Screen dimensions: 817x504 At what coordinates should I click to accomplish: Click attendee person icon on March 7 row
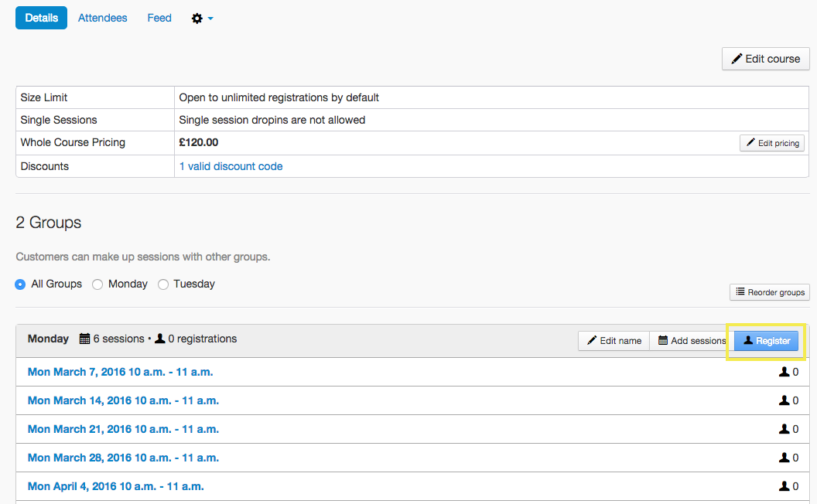785,372
